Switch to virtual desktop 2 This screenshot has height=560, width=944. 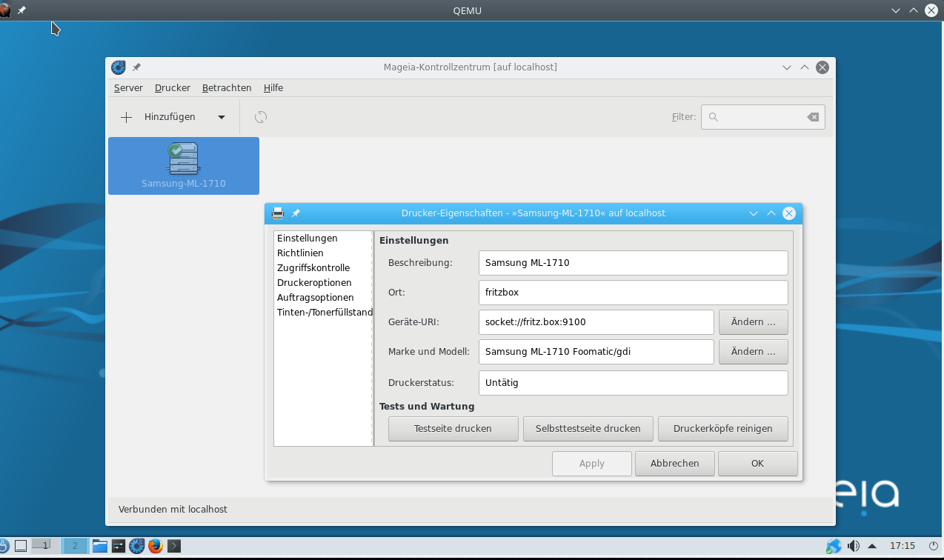pos(74,546)
